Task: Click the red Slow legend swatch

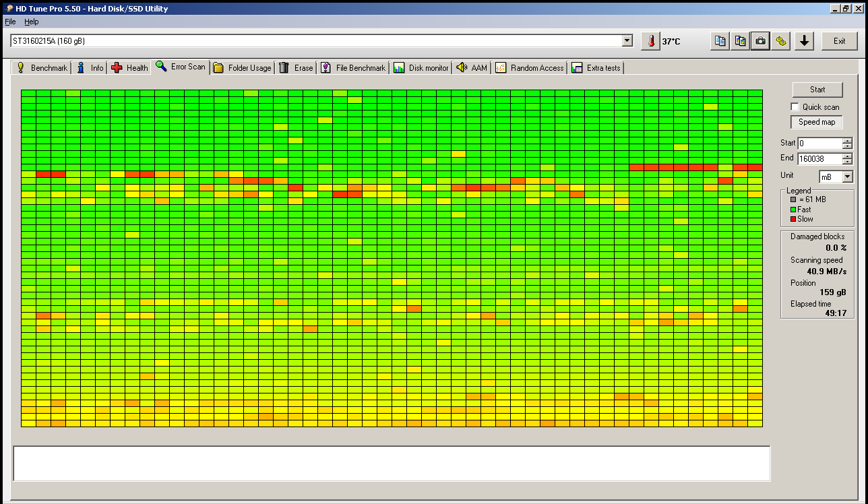Action: point(793,219)
